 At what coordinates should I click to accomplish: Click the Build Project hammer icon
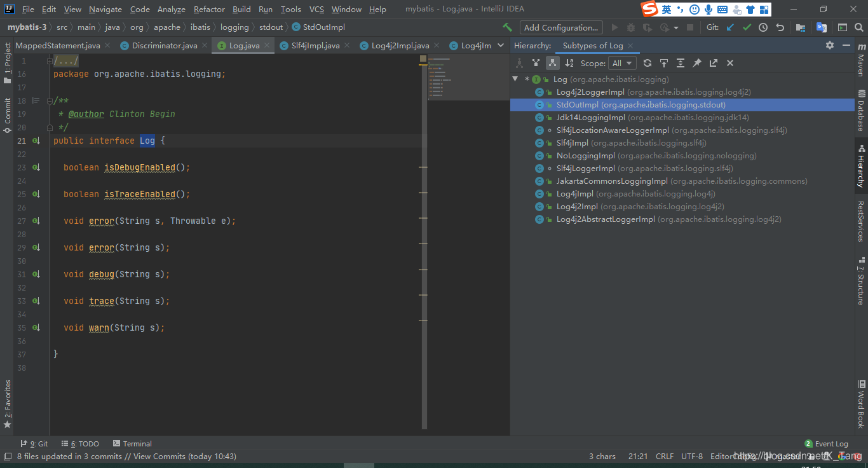(x=507, y=27)
